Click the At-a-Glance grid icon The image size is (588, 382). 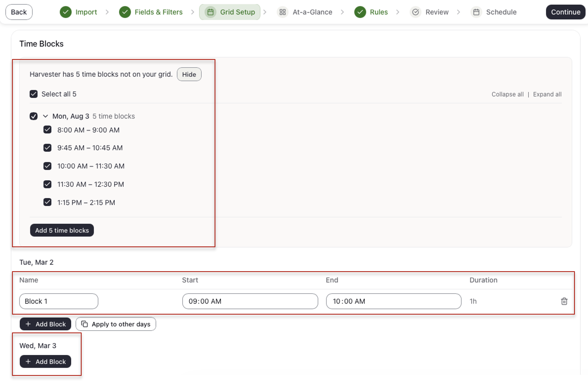[283, 12]
